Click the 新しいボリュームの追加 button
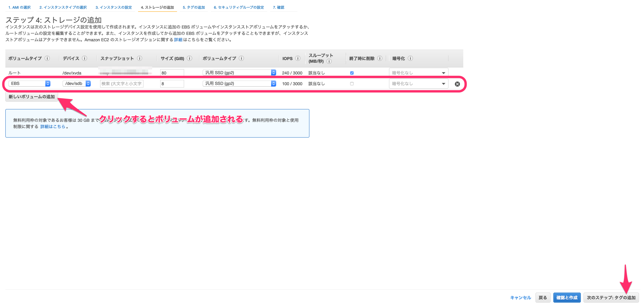 coord(31,96)
